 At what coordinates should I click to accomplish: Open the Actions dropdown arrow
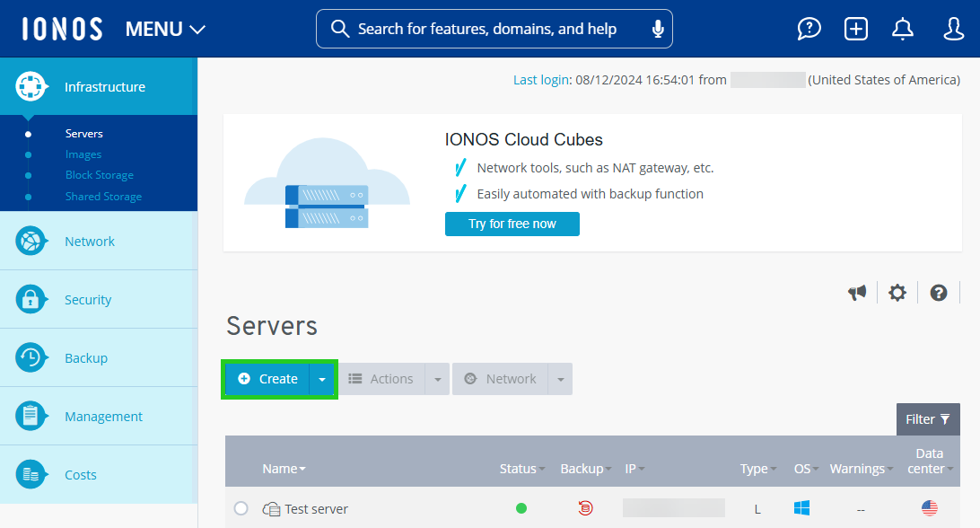(438, 378)
